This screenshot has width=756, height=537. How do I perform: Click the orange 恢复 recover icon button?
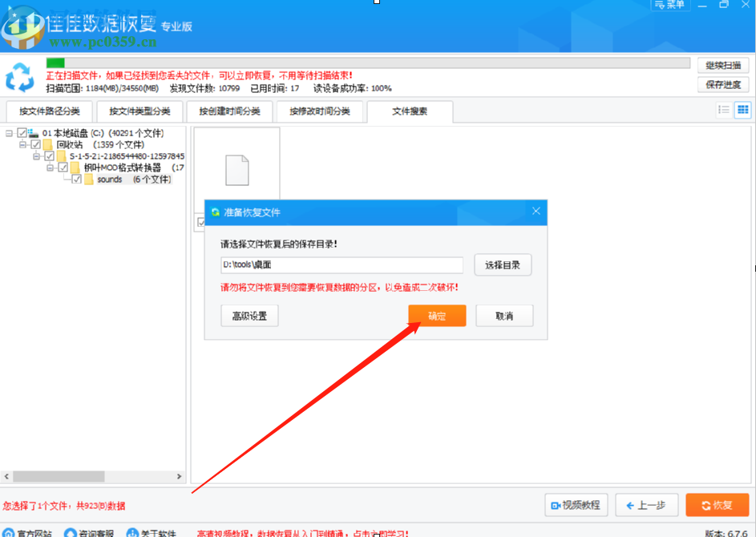(x=716, y=505)
